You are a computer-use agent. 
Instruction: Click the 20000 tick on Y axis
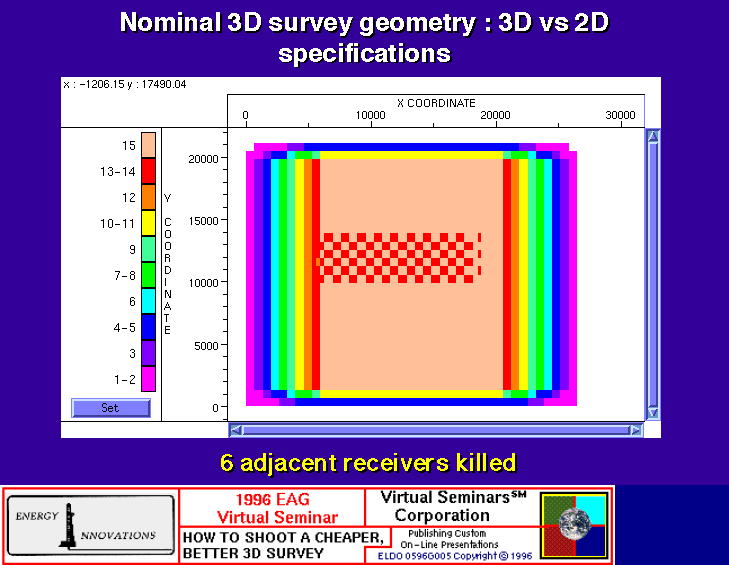pos(203,159)
